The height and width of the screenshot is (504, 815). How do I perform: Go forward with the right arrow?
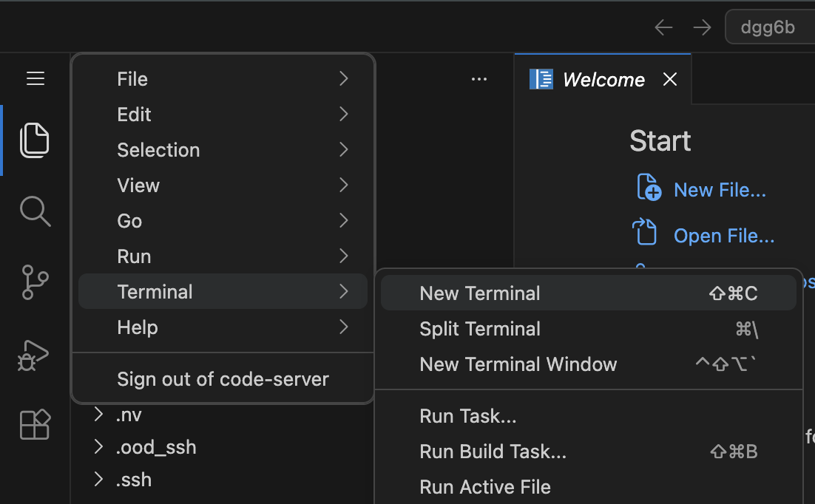click(x=702, y=27)
